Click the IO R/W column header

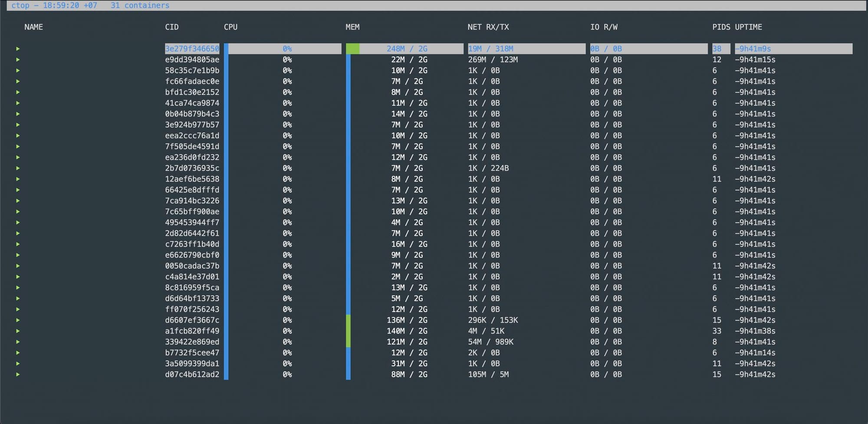click(x=604, y=27)
